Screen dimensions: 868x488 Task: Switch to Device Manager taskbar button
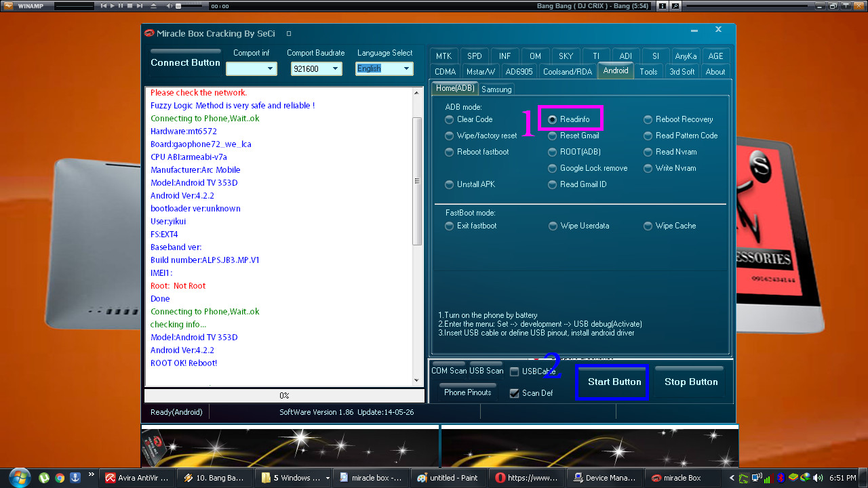pyautogui.click(x=606, y=478)
